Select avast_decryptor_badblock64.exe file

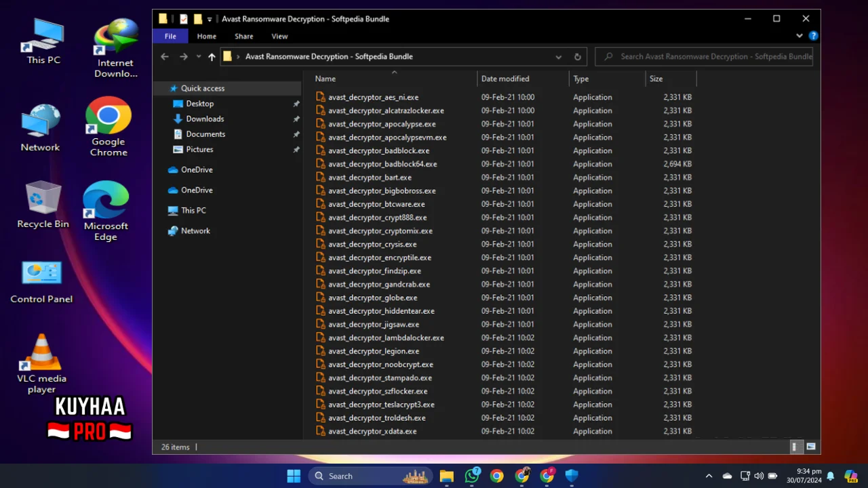[382, 164]
